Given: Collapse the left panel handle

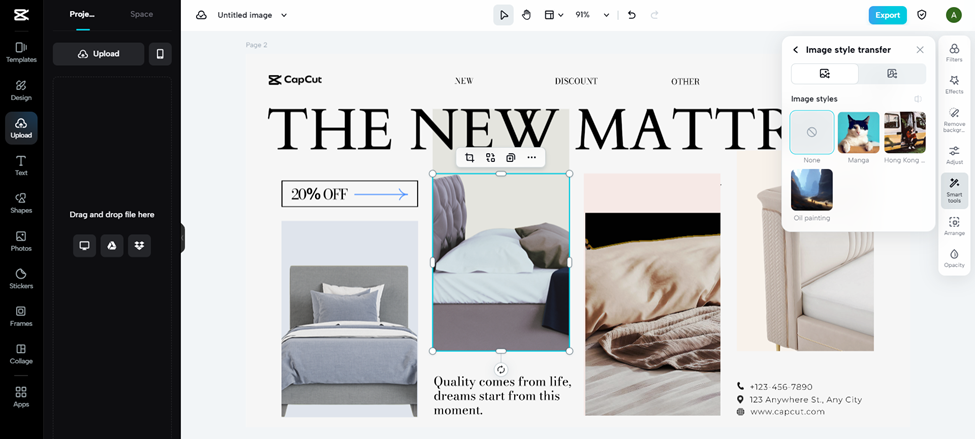Looking at the screenshot, I should (x=182, y=238).
